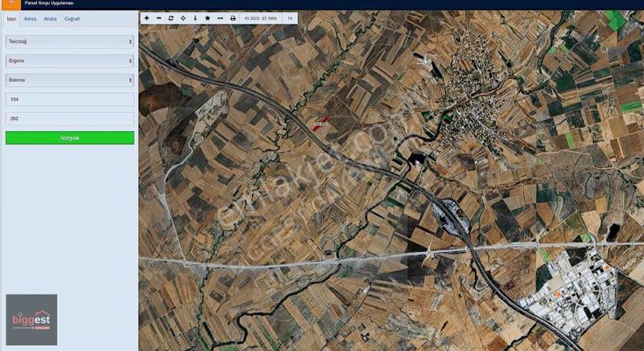Switch to the İdari tab
644x351 pixels.
(11, 19)
